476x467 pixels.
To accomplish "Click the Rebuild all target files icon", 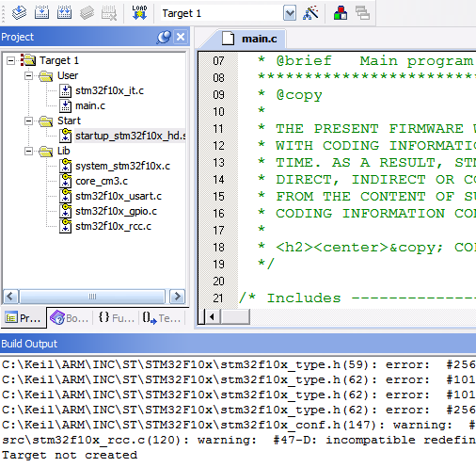I will click(x=64, y=13).
